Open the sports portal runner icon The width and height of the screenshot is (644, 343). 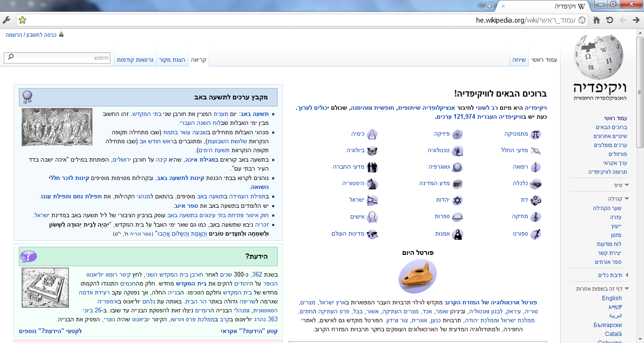535,234
